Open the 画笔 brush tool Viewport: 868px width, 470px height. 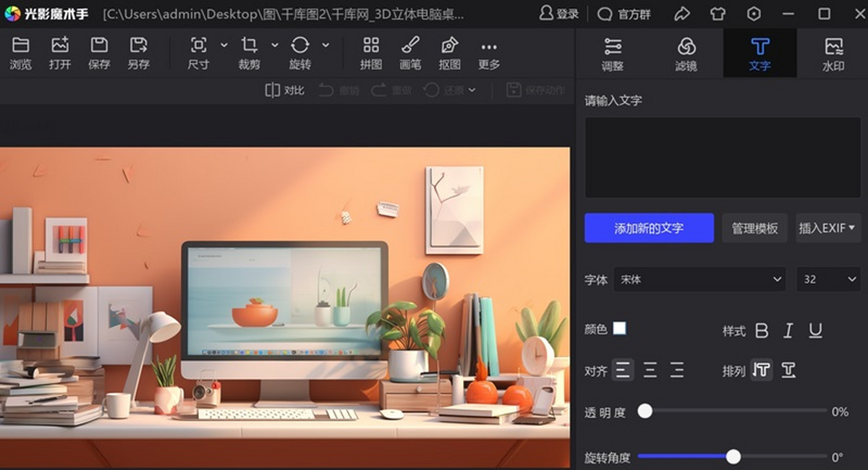410,53
